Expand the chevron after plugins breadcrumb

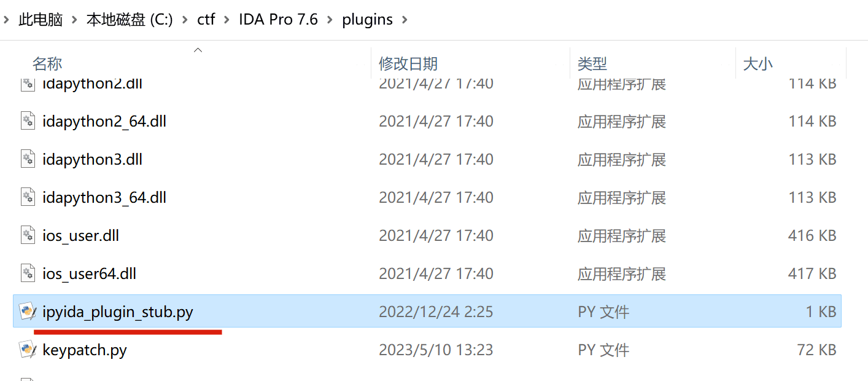pos(404,20)
